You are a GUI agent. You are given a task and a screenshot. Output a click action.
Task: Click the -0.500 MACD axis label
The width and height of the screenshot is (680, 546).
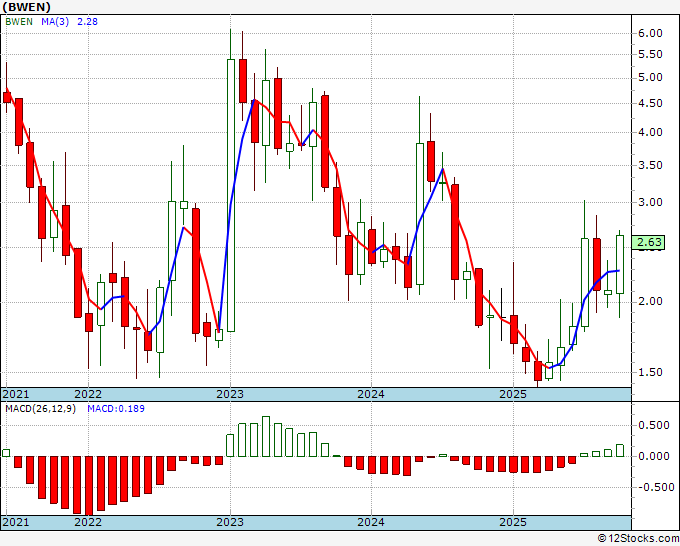click(654, 487)
